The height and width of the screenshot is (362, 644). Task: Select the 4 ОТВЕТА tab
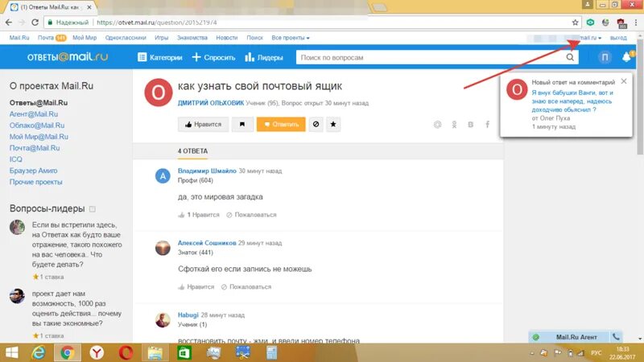(x=192, y=151)
